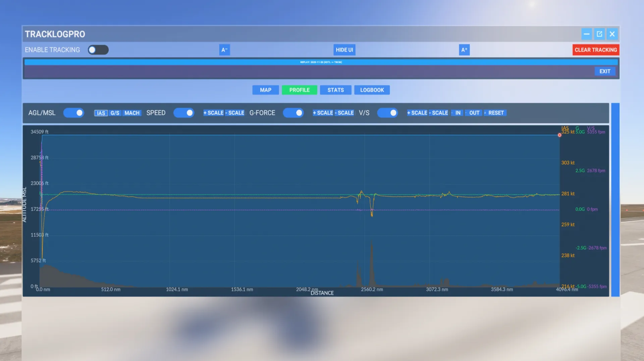Reset the profile chart zoom
This screenshot has height=361, width=644.
[496, 113]
